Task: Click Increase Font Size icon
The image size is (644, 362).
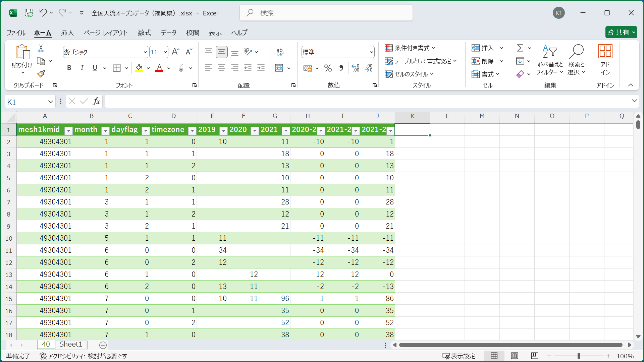Action: click(175, 52)
